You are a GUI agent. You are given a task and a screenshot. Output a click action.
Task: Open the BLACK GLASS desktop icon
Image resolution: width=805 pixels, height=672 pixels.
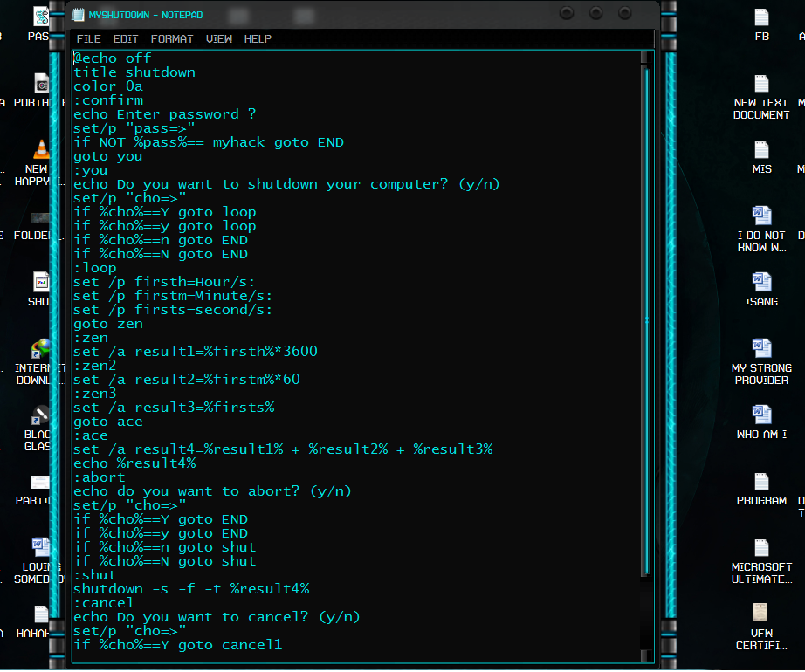coord(41,413)
